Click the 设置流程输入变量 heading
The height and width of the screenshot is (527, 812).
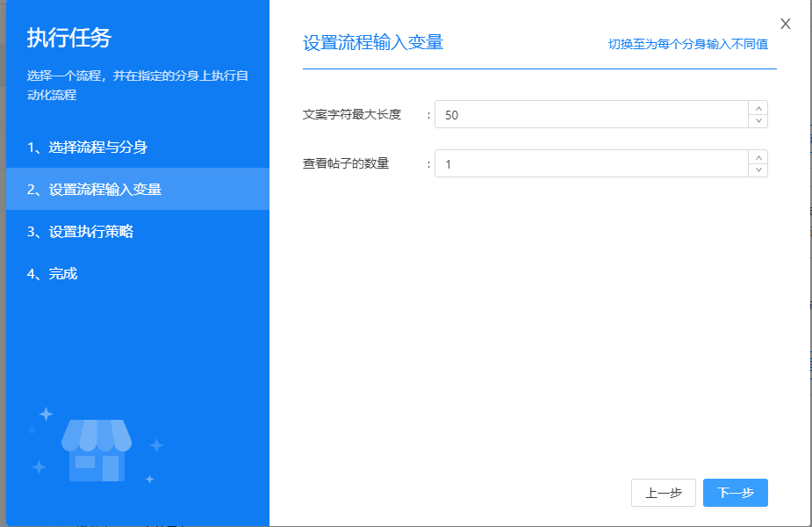point(373,43)
